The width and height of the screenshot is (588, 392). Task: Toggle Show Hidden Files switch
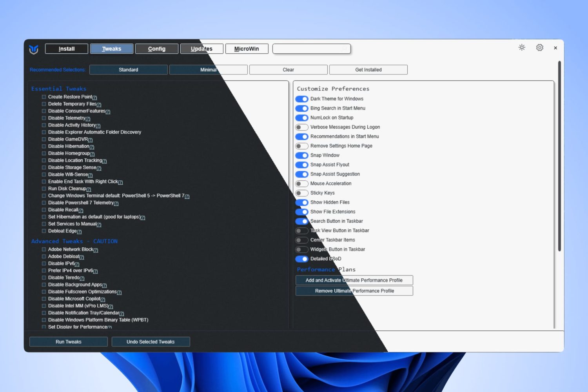coord(302,203)
